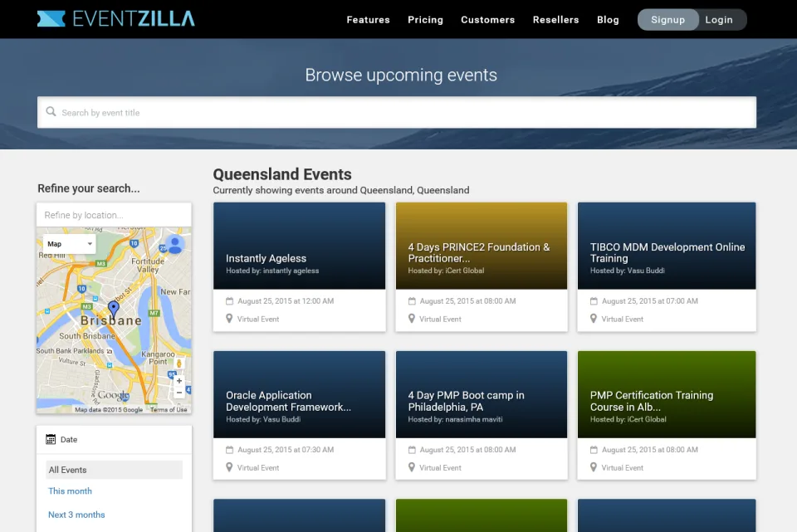Click the Refine by location field
Image resolution: width=797 pixels, height=532 pixels.
click(x=114, y=215)
